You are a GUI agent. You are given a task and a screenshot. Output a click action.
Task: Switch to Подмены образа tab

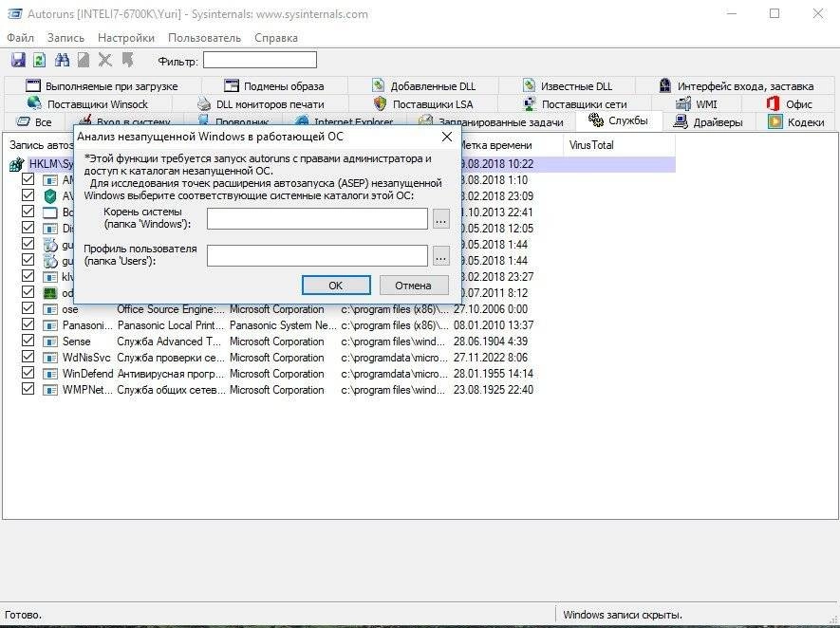[273, 85]
